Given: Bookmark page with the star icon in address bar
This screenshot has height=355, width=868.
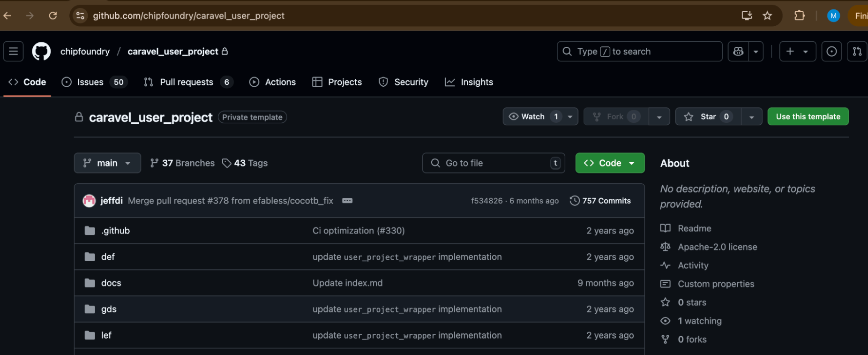Looking at the screenshot, I should coord(767,16).
